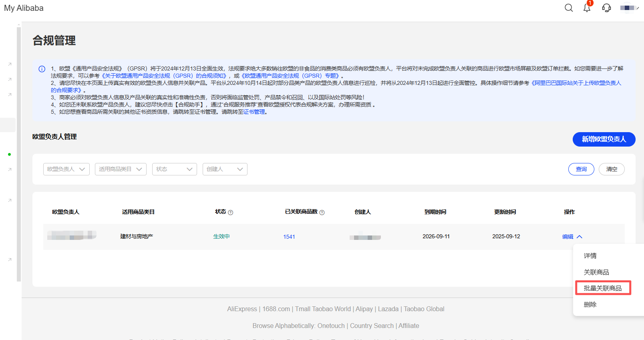
Task: Open the linked product count 1541
Action: 289,237
